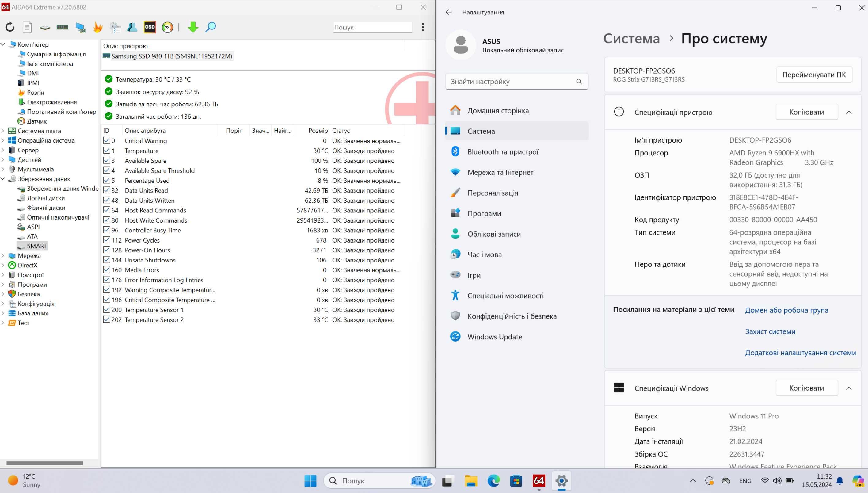Image resolution: width=868 pixels, height=493 pixels.
Task: Open Microsoft Store from the taskbar
Action: 516,481
